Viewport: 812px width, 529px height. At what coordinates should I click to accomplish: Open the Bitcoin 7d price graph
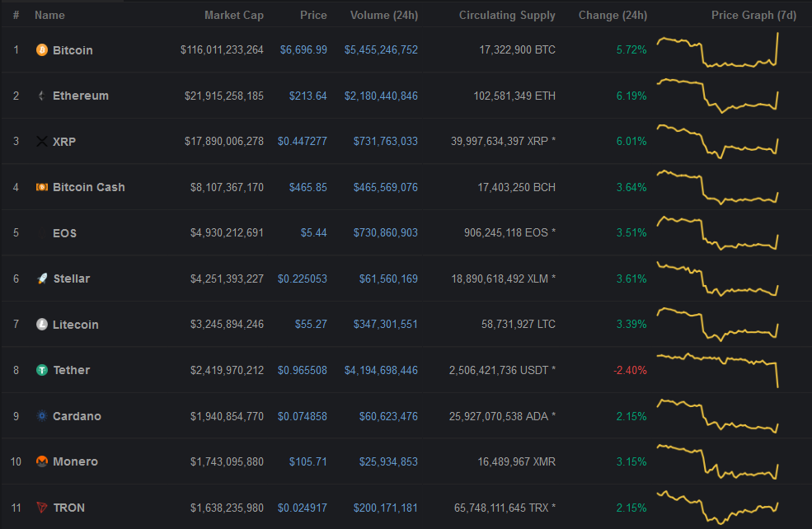(718, 50)
